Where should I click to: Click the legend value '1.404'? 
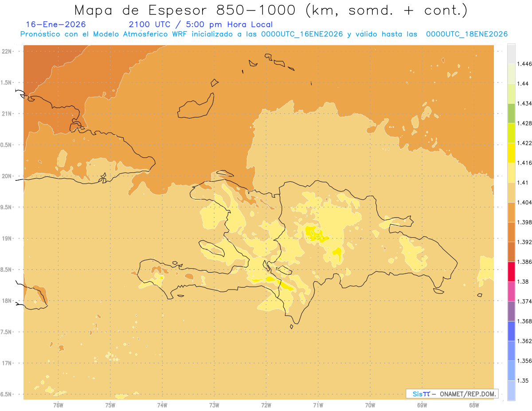[525, 203]
